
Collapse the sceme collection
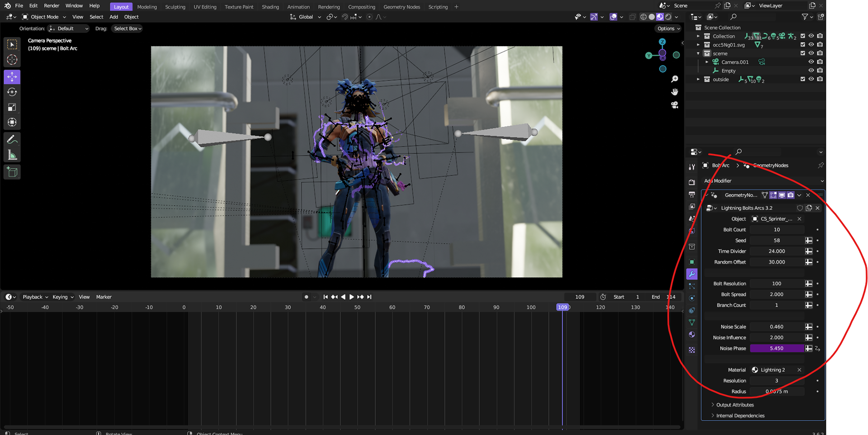click(x=698, y=53)
